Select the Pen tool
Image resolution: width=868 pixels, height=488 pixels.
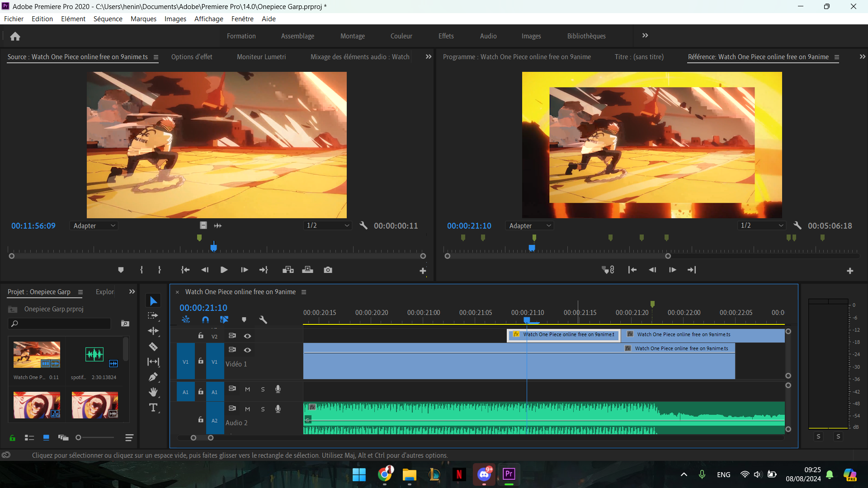[153, 377]
